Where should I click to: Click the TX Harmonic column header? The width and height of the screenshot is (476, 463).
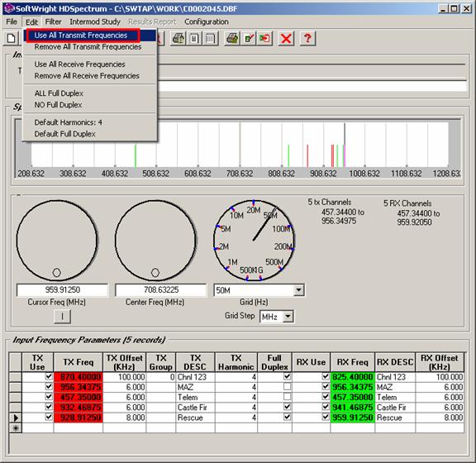236,362
